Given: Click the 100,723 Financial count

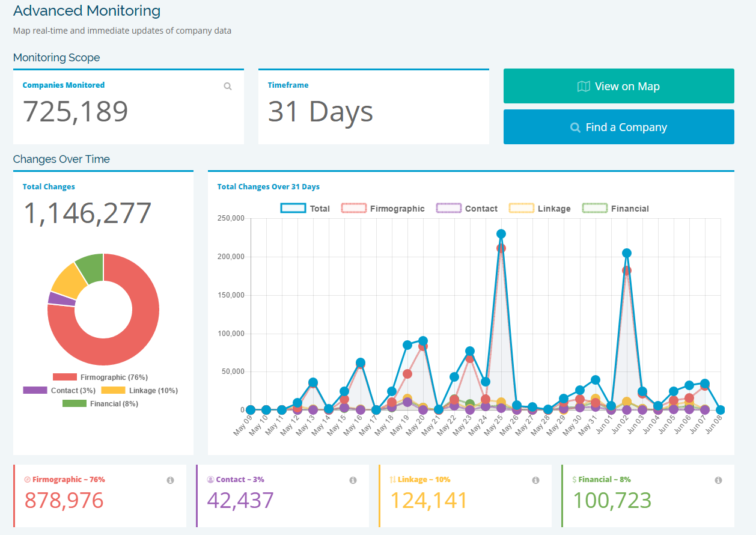Looking at the screenshot, I should [x=612, y=500].
